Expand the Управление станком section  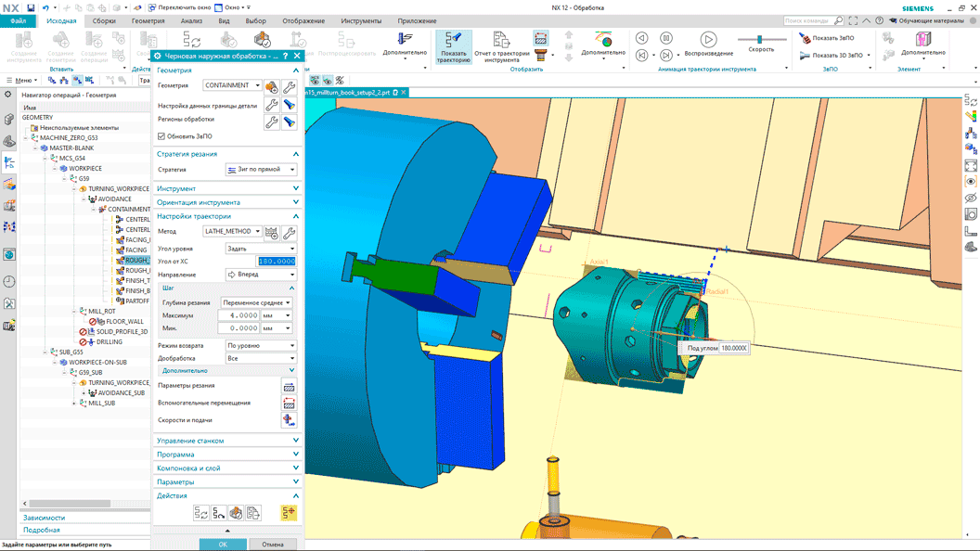227,441
